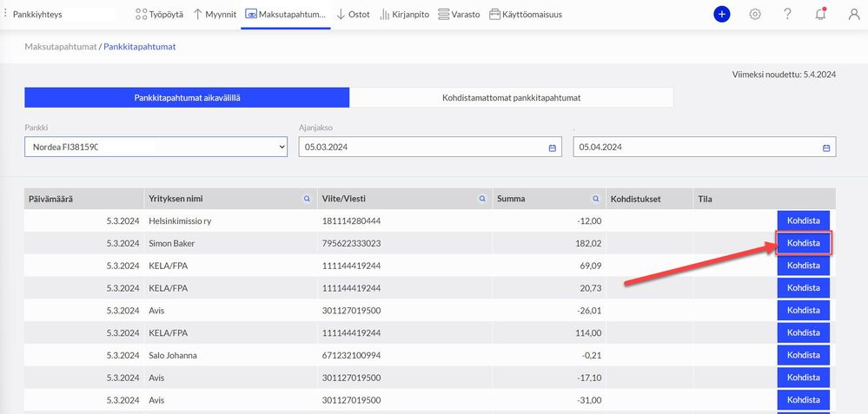
Task: Open calendar icon for end date 05.04.2024
Action: pyautogui.click(x=826, y=148)
